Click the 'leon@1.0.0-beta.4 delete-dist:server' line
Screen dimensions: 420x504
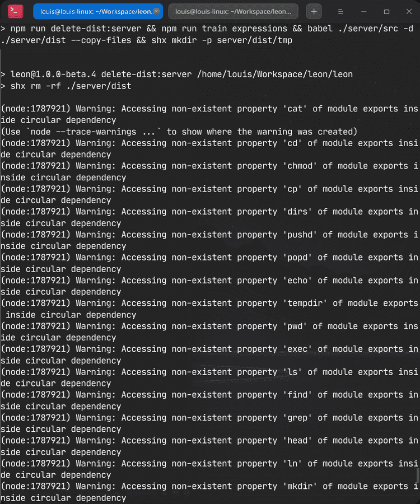pyautogui.click(x=176, y=74)
